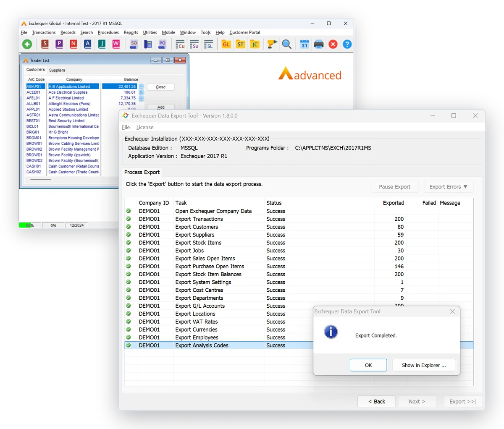Click green progress bar in status bar
The image size is (504, 429).
(26, 225)
